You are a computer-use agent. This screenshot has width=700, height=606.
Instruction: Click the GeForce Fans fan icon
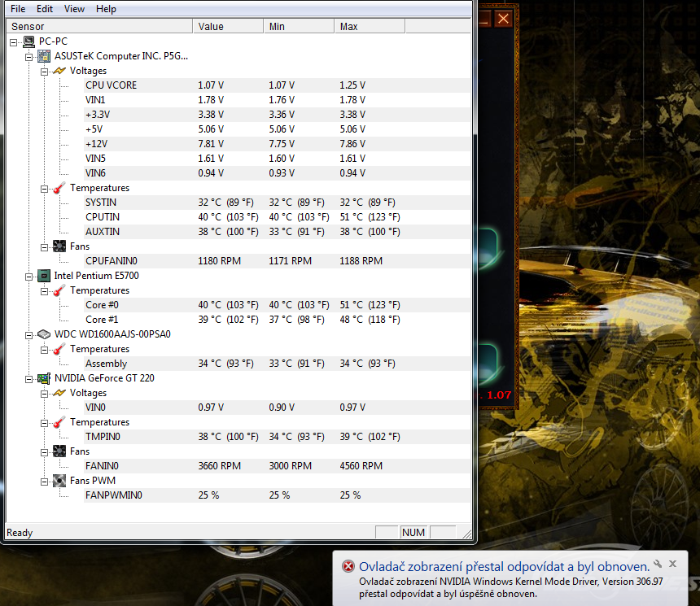pos(59,451)
